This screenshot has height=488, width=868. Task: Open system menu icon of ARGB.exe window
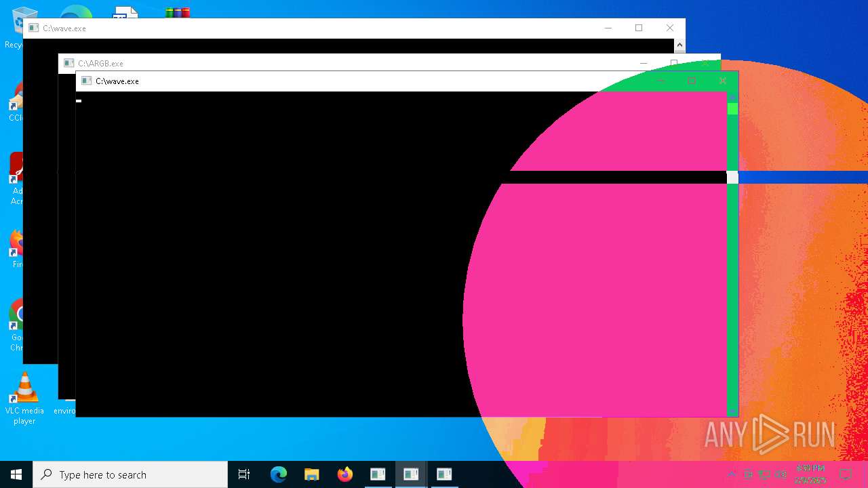pos(68,63)
